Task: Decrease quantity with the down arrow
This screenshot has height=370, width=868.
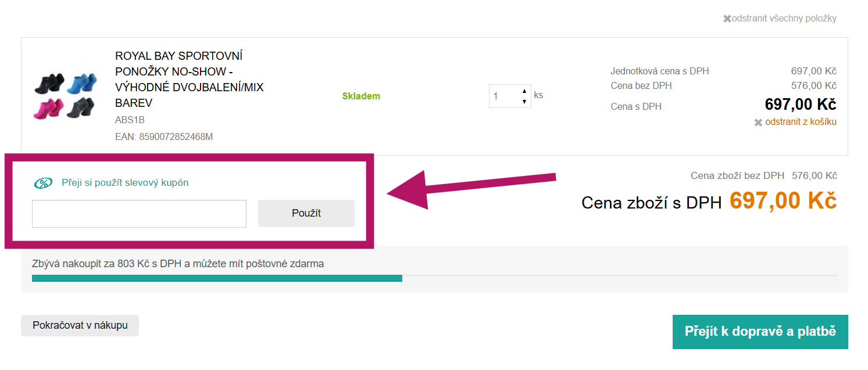Action: (524, 102)
